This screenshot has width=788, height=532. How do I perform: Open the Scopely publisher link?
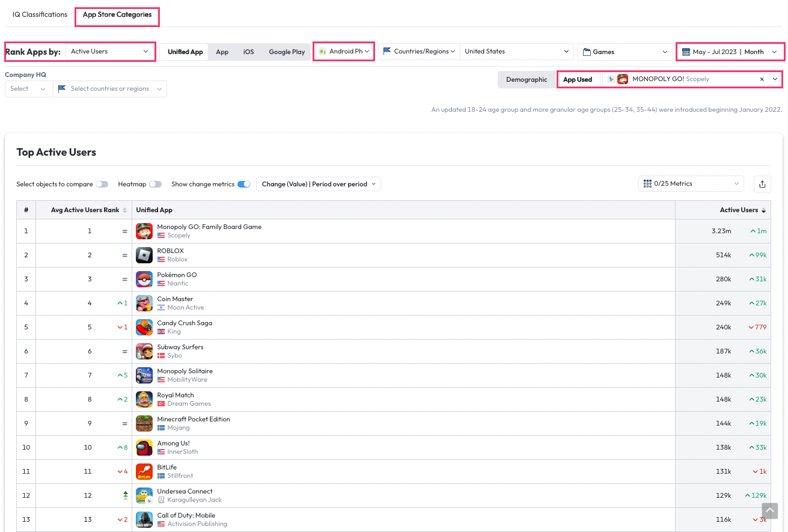179,235
